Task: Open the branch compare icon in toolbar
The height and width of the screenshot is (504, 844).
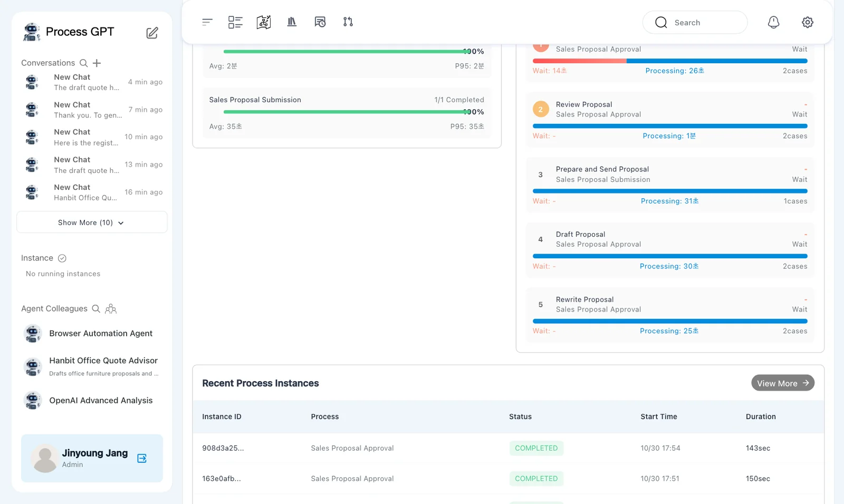Action: coord(348,22)
